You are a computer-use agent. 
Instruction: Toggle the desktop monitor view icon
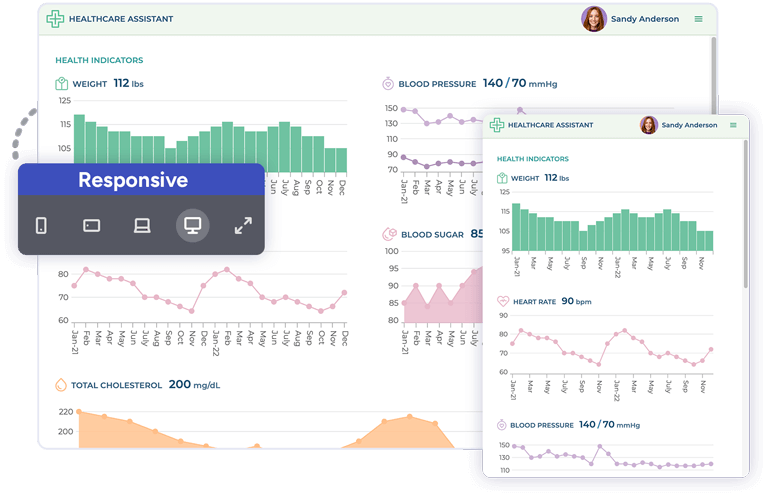pyautogui.click(x=193, y=226)
